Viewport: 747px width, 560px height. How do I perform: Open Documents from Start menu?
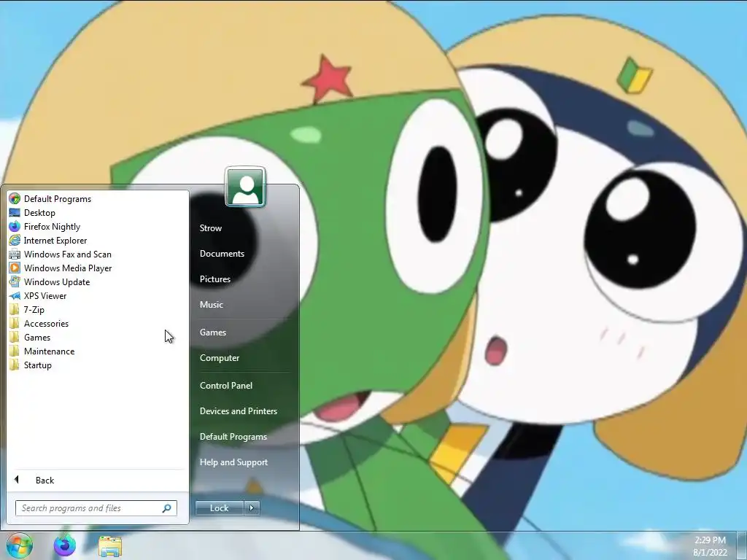[222, 254]
